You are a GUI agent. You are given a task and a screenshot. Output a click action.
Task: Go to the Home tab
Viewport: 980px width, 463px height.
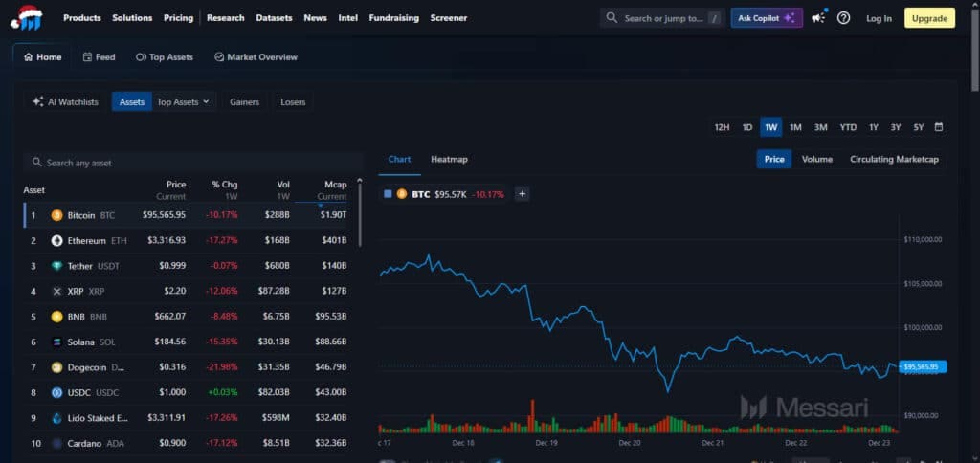tap(42, 56)
